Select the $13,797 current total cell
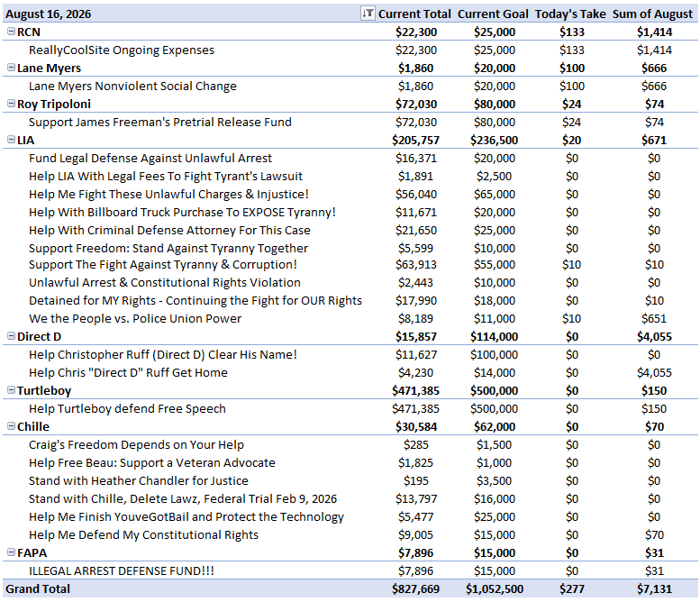The height and width of the screenshot is (602, 700). click(416, 499)
